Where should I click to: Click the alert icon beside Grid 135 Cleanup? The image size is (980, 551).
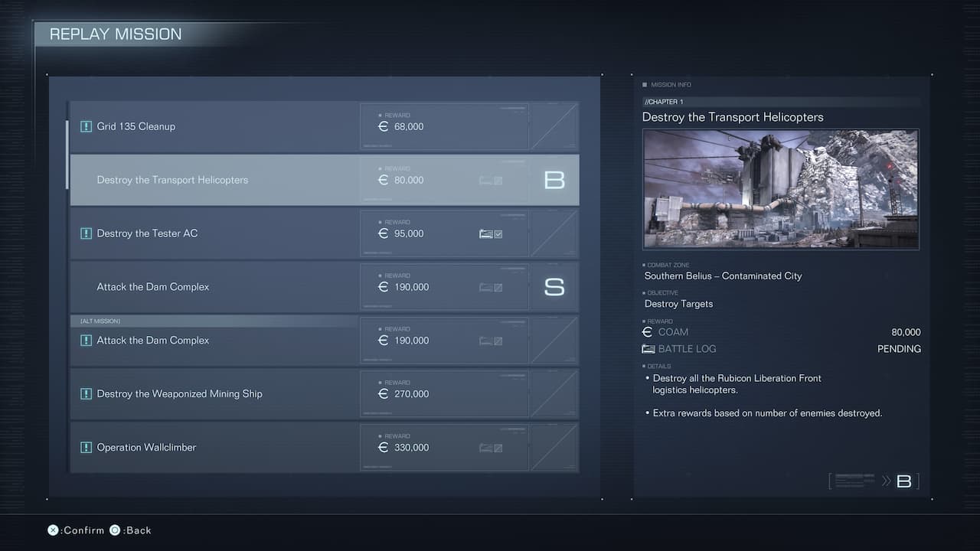pyautogui.click(x=86, y=126)
